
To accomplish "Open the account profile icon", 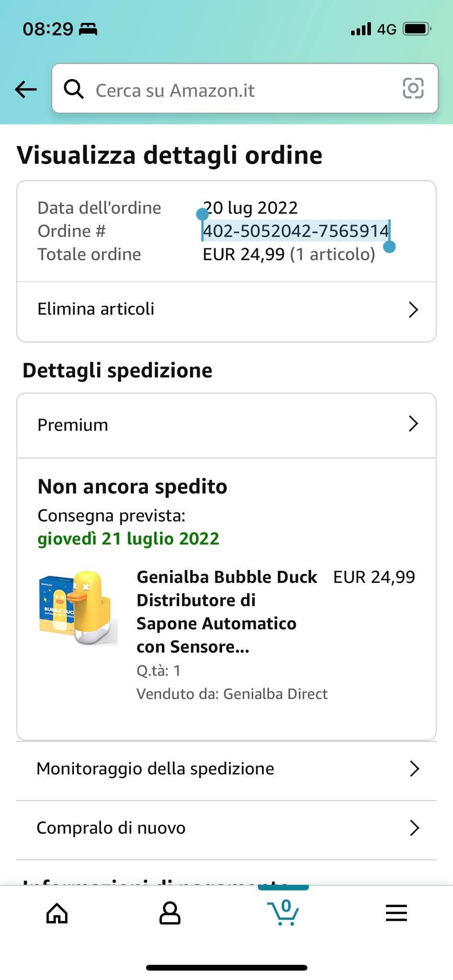I will tap(170, 913).
